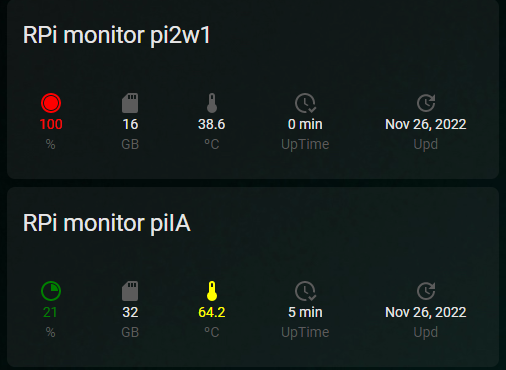This screenshot has height=370, width=506.
Task: Select the green 21 percent value
Action: coord(50,312)
